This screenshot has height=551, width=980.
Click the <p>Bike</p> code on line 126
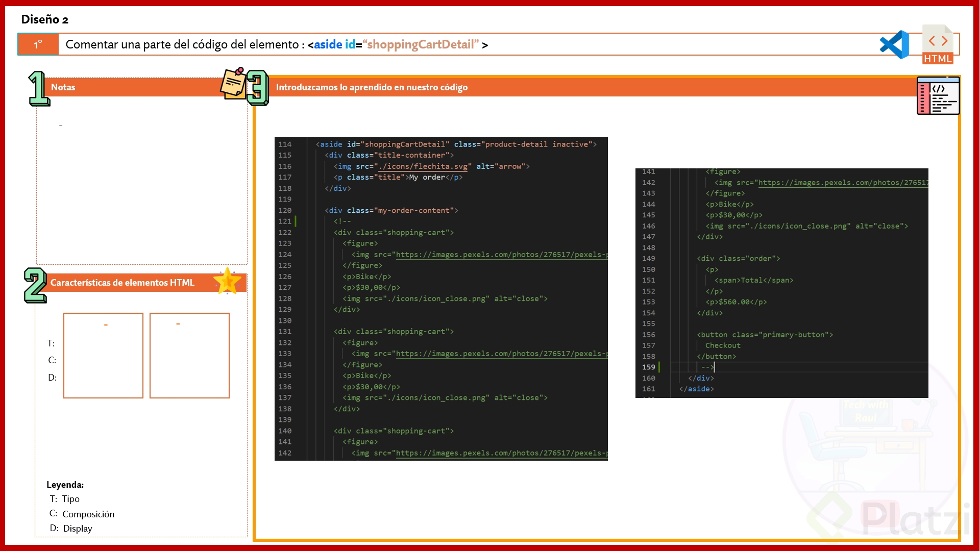(367, 277)
